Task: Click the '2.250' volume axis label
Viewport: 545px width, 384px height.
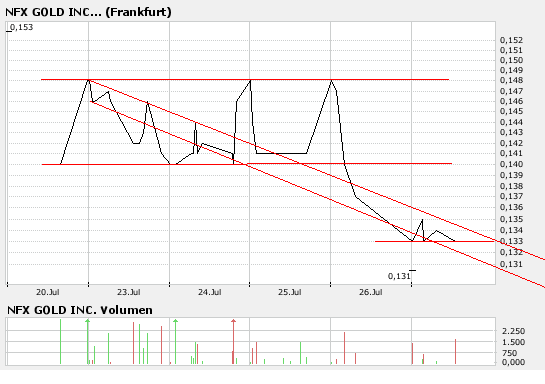Action: [x=513, y=331]
